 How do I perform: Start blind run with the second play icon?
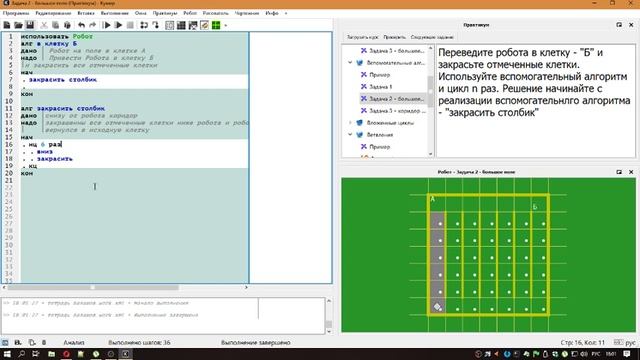(x=118, y=25)
